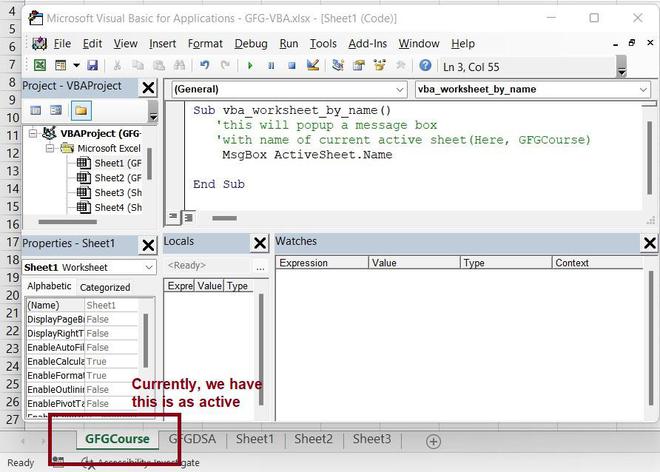The height and width of the screenshot is (472, 660).
Task: Open the Insert menu
Action: pos(162,43)
